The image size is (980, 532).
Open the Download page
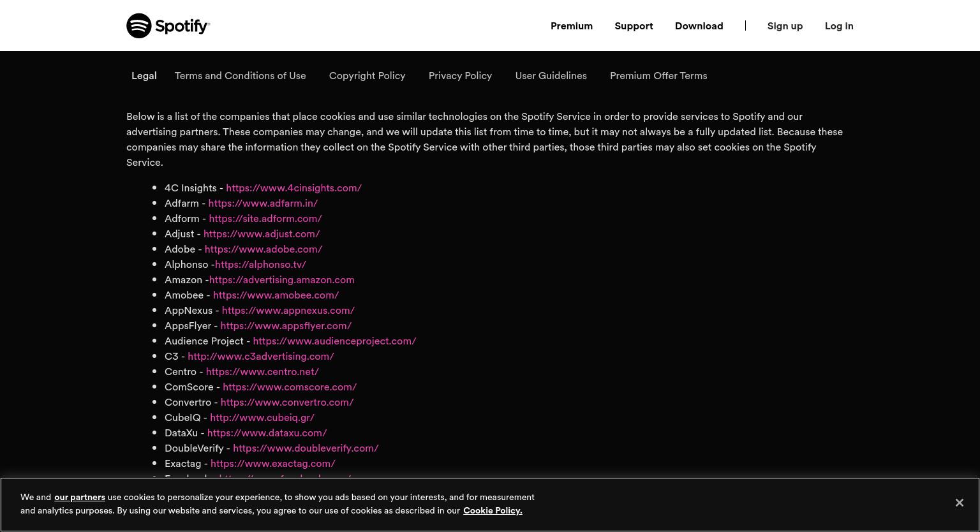pyautogui.click(x=699, y=26)
